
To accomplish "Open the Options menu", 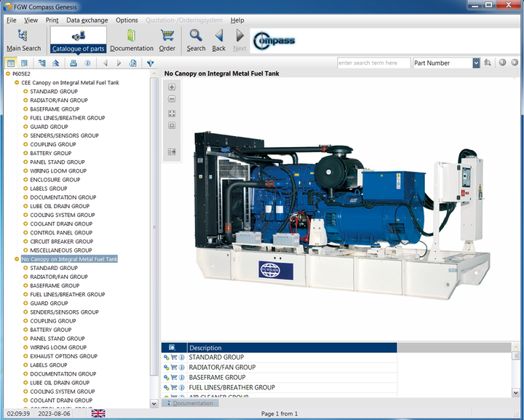I will pos(127,20).
